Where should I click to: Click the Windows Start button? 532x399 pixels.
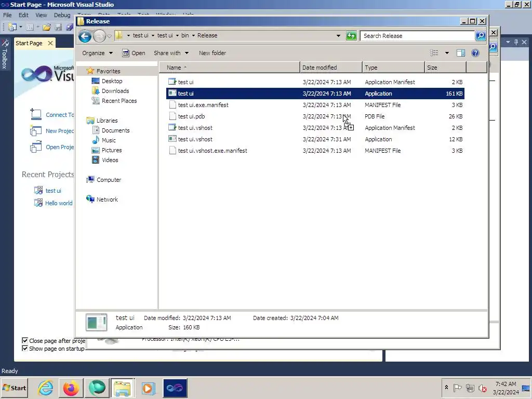point(14,388)
